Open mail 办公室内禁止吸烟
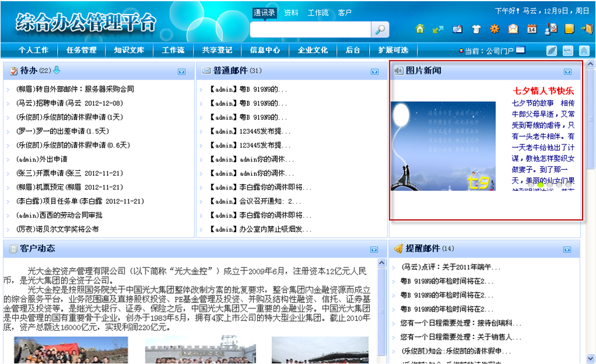The height and width of the screenshot is (364, 596). 261,229
